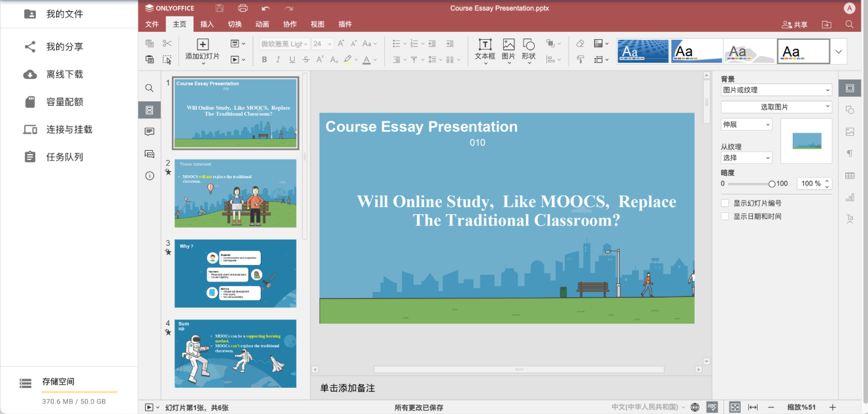Switch to the 插入 tab
The height and width of the screenshot is (414, 868).
pos(207,24)
